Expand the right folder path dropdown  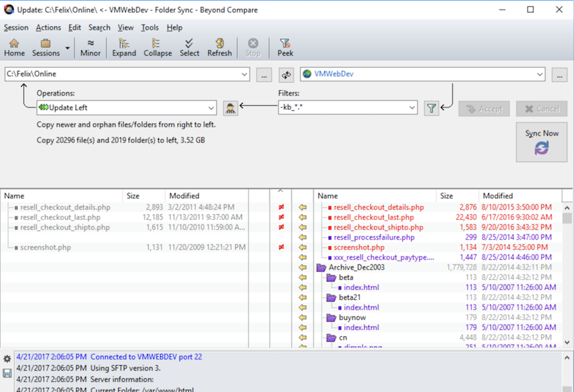[x=540, y=74]
